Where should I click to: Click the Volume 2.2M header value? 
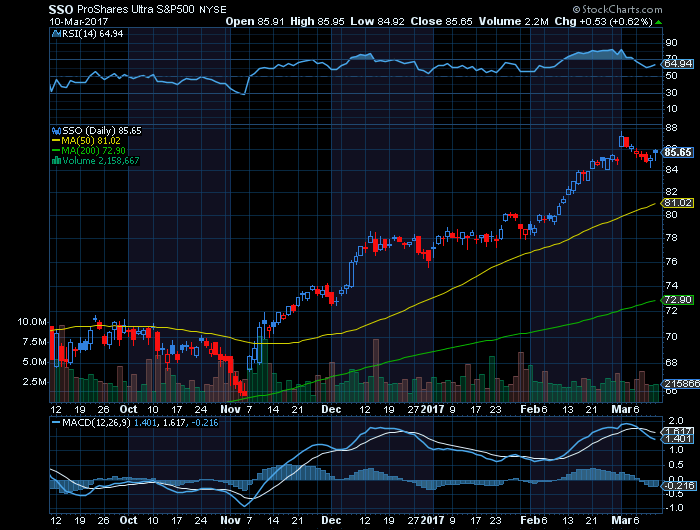pyautogui.click(x=513, y=21)
